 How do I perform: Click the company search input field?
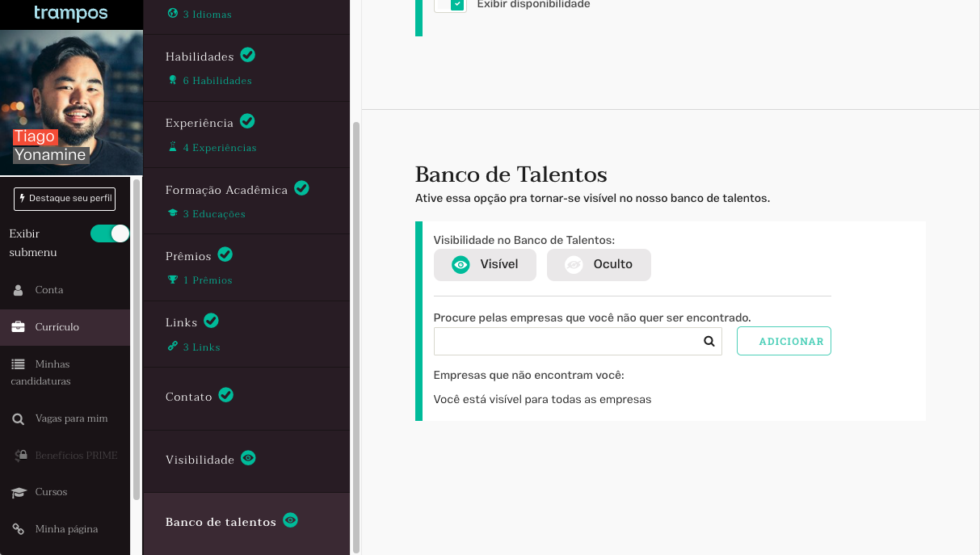point(578,341)
